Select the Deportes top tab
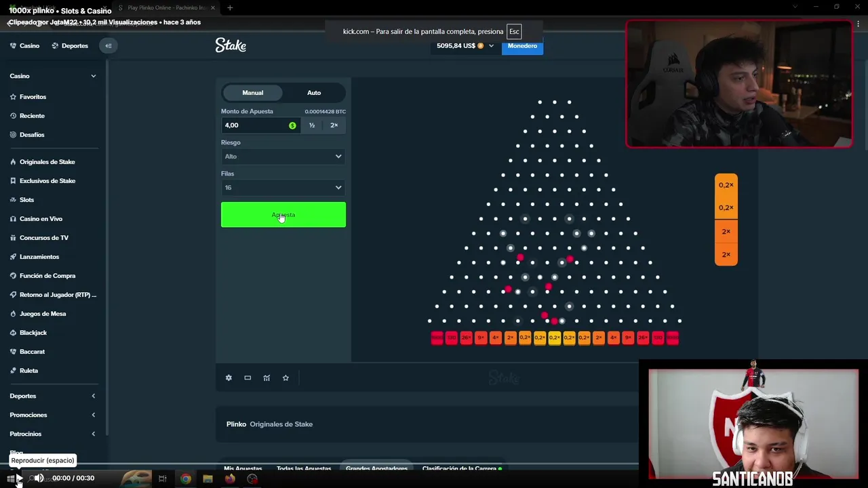This screenshot has width=868, height=488. [x=70, y=45]
